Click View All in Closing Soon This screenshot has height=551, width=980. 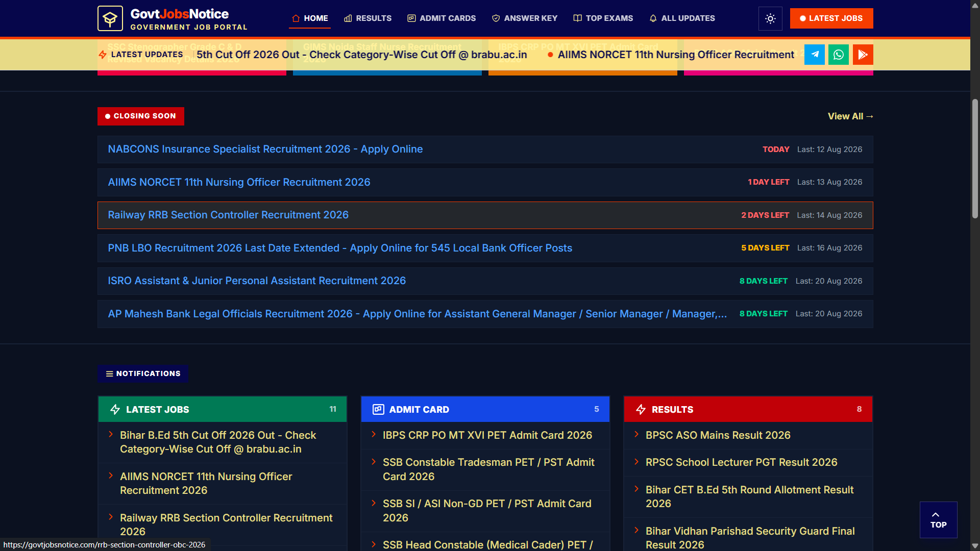point(850,116)
